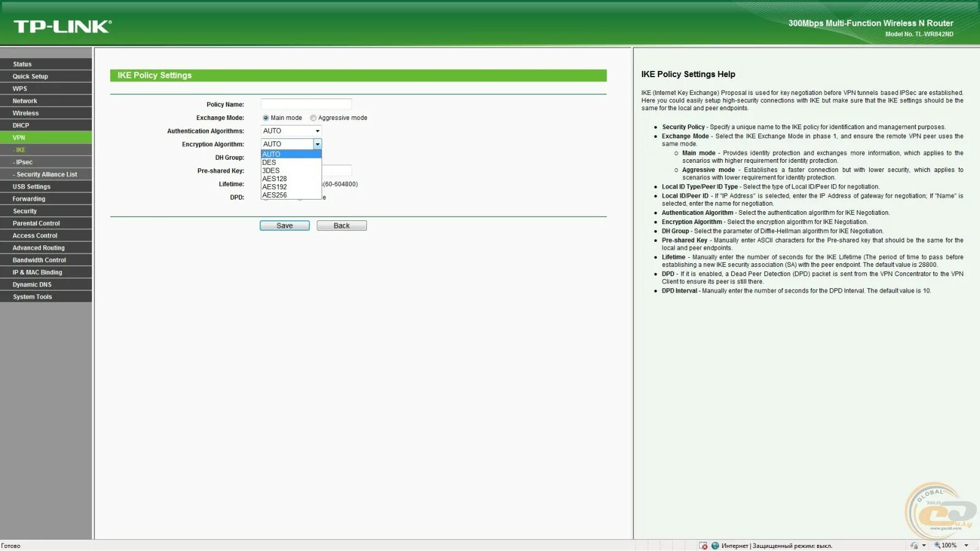
Task: Click the Back button
Action: coord(342,226)
